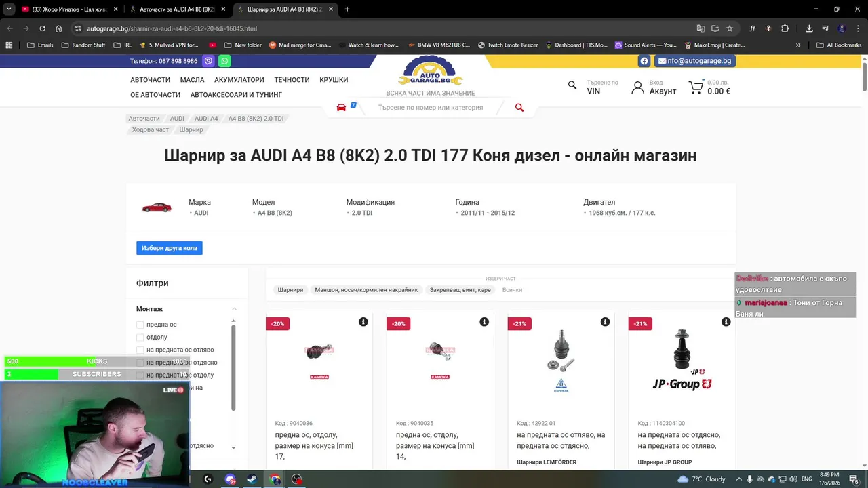Open the Viber contact icon

coord(208,61)
